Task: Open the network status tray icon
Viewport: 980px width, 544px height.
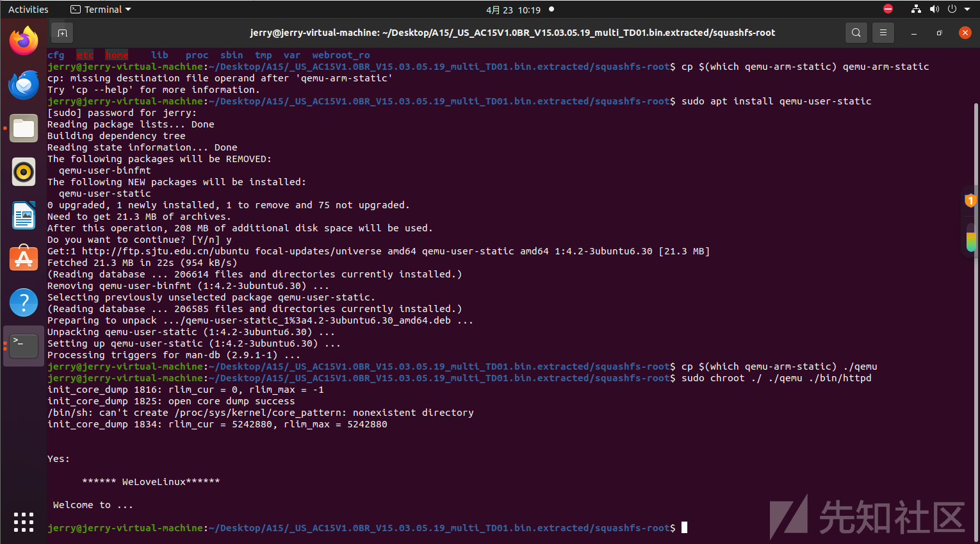Action: point(916,9)
